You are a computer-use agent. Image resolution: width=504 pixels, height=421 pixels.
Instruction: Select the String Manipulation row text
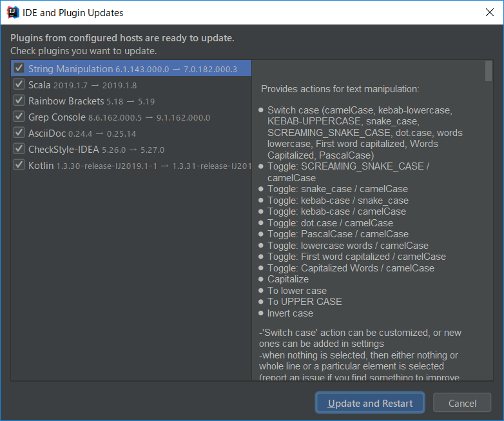coord(132,69)
